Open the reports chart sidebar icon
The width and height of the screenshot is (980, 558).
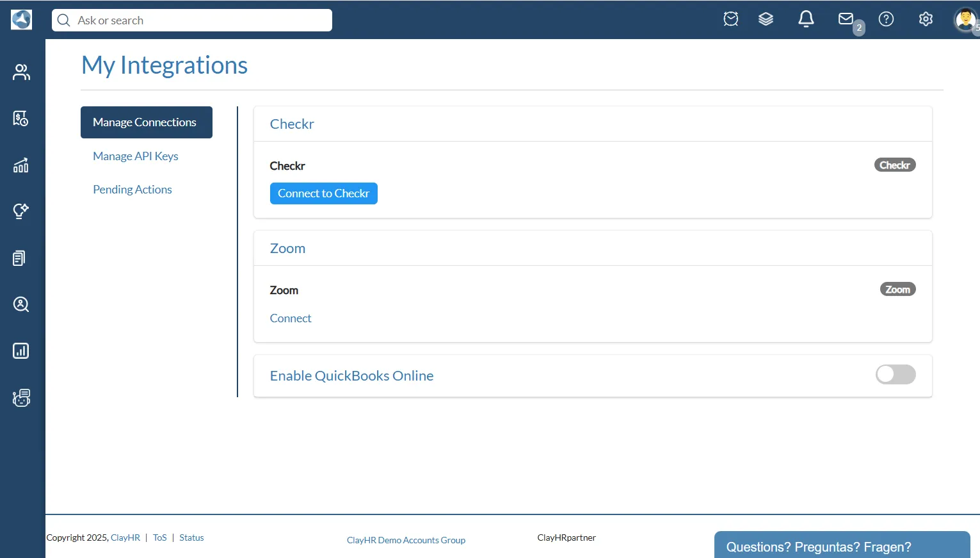click(21, 350)
